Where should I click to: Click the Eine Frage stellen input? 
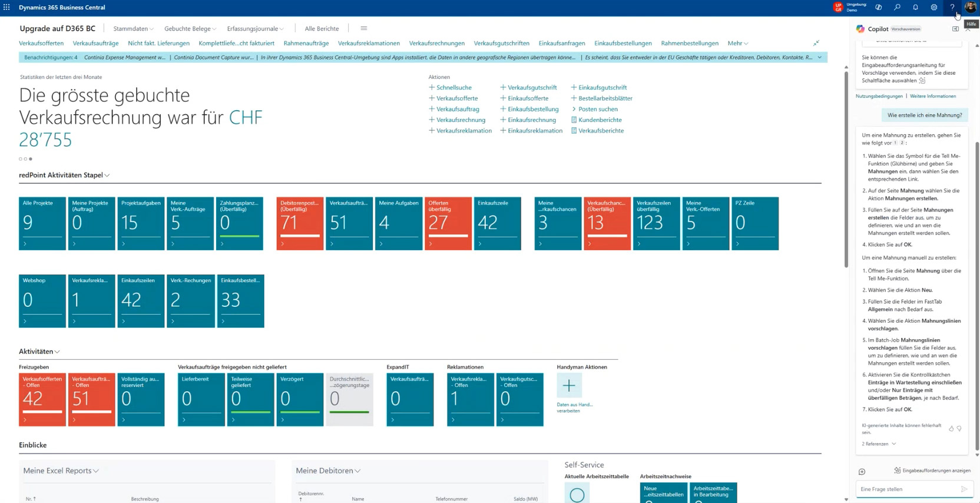pos(906,489)
